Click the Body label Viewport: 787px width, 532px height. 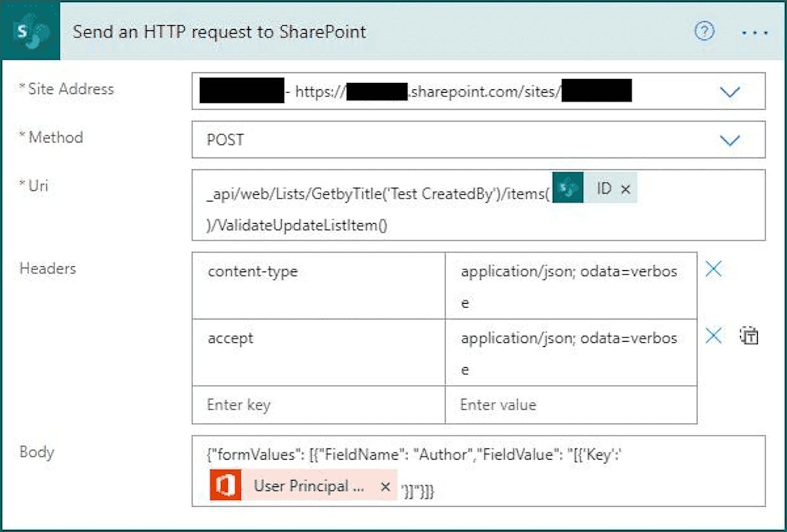37,452
